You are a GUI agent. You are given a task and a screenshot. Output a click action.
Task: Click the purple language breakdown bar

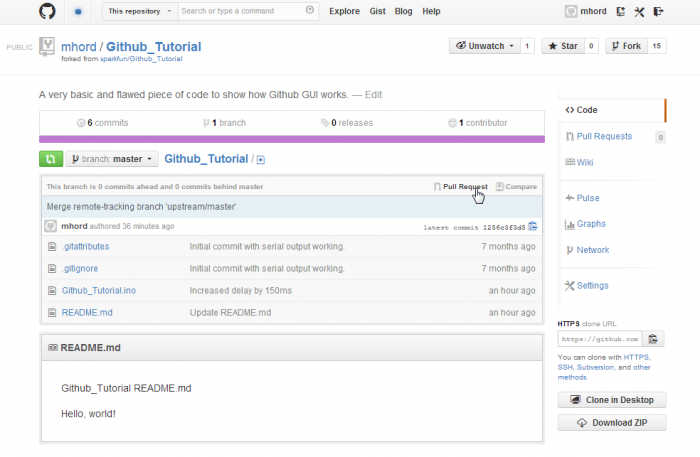[x=292, y=139]
